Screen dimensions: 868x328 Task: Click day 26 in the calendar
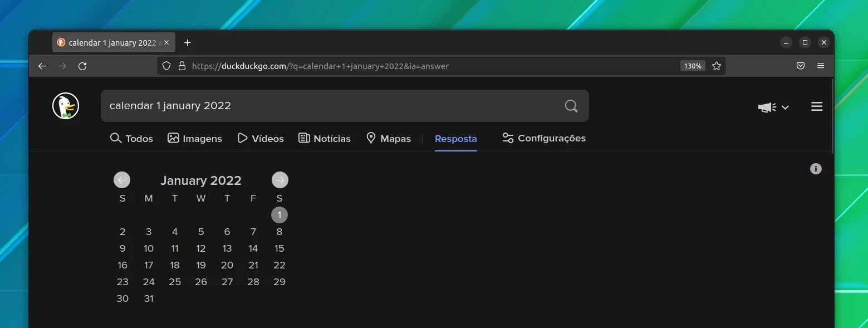click(201, 282)
